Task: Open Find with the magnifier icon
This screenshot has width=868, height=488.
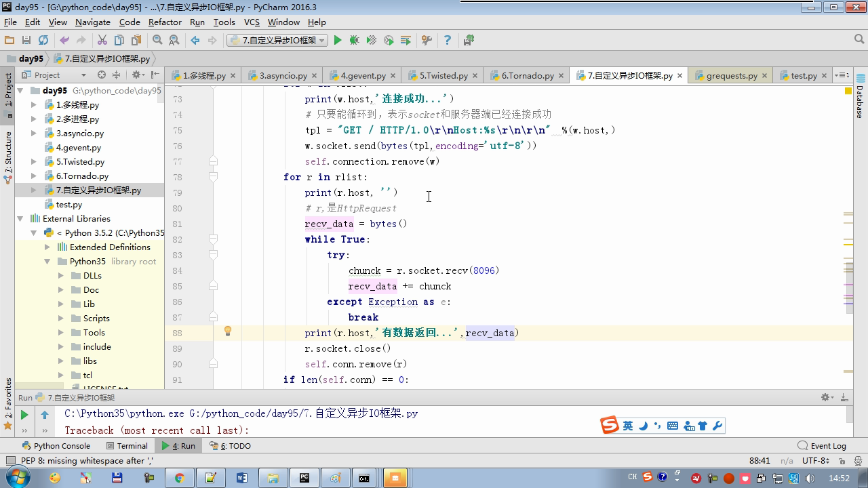Action: pyautogui.click(x=157, y=41)
